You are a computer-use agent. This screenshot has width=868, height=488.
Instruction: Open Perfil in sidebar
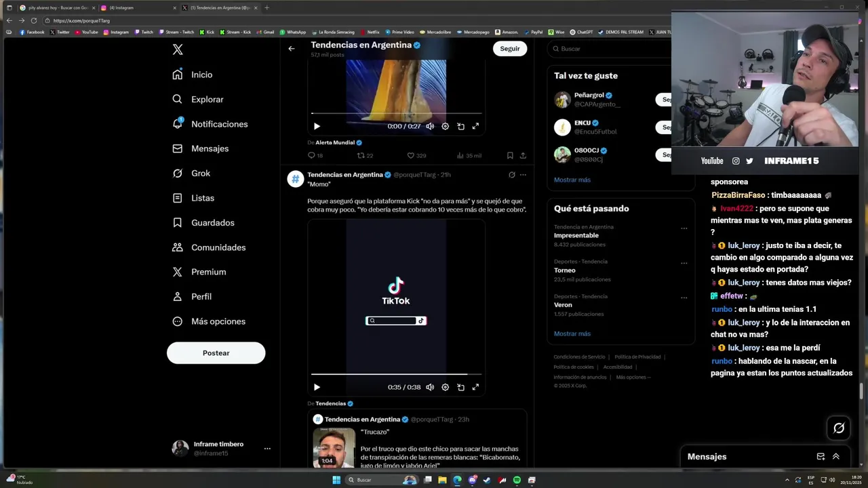click(192, 296)
